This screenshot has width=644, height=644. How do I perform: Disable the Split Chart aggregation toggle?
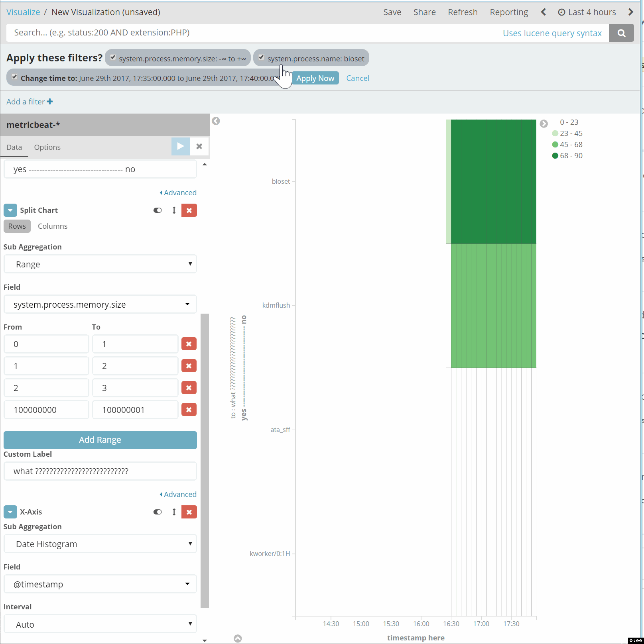(157, 210)
